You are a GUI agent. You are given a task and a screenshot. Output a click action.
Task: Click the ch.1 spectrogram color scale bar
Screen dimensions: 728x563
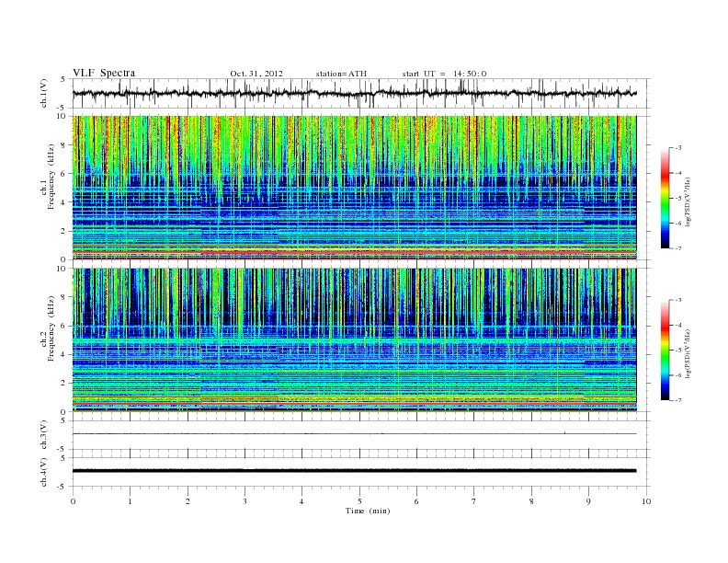pyautogui.click(x=665, y=198)
